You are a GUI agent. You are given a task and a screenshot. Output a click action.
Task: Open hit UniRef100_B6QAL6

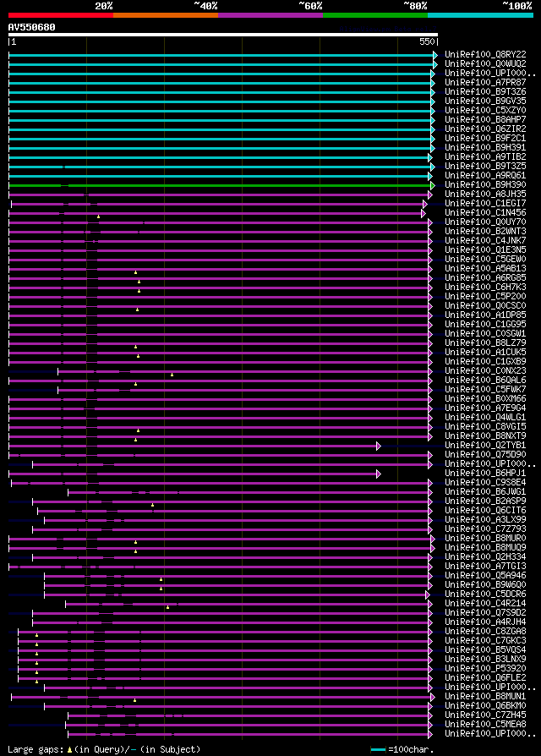[x=485, y=381]
